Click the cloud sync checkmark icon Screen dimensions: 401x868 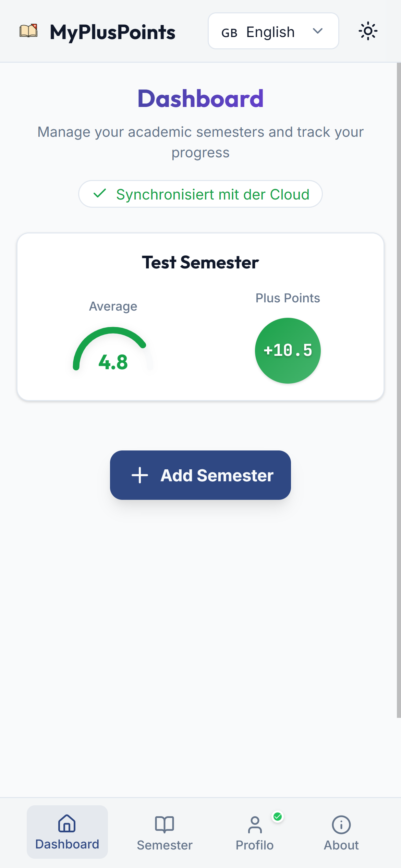pos(100,193)
